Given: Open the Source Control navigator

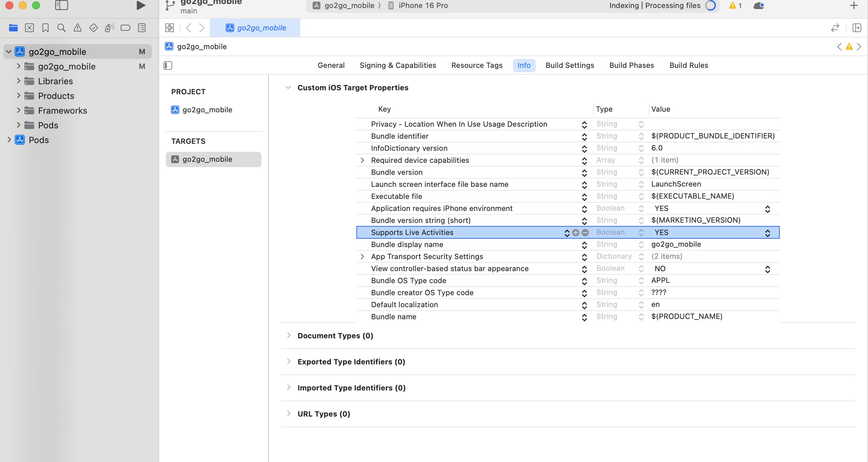Looking at the screenshot, I should point(29,28).
